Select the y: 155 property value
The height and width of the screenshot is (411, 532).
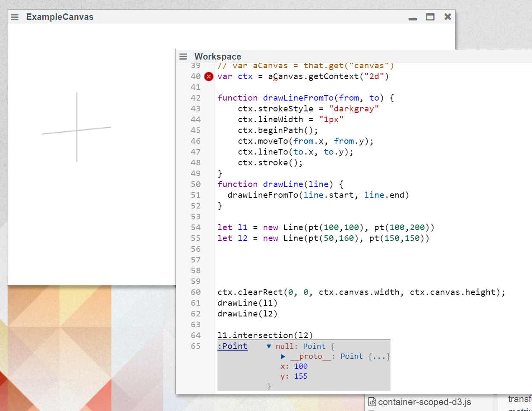[x=301, y=376]
